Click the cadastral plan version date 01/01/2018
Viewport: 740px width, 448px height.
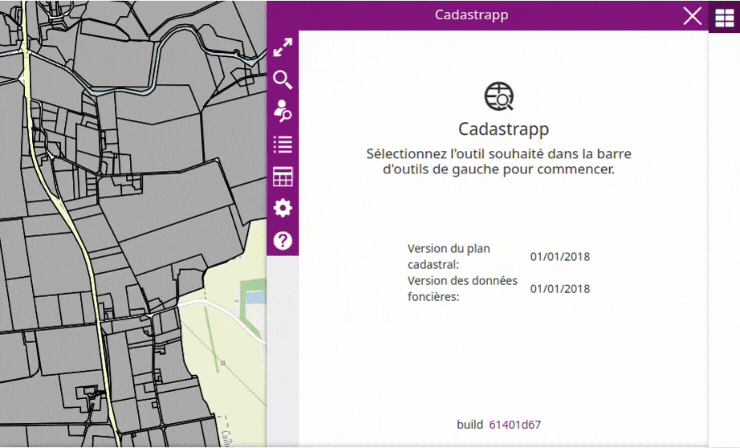coord(560,257)
